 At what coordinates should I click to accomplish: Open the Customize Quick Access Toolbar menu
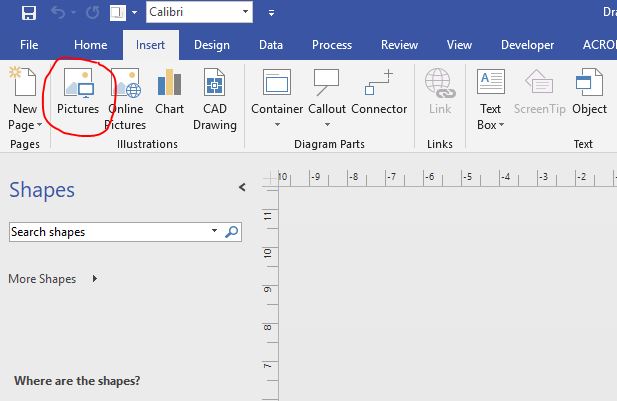coord(271,13)
